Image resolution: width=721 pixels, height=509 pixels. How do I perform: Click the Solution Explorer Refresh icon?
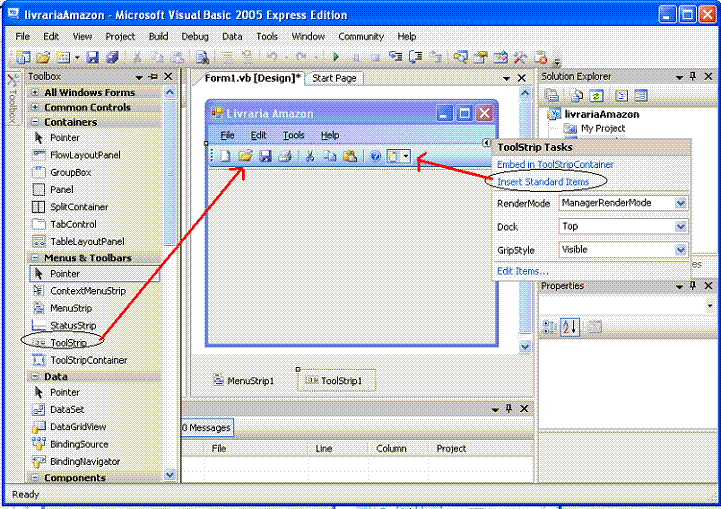click(596, 96)
